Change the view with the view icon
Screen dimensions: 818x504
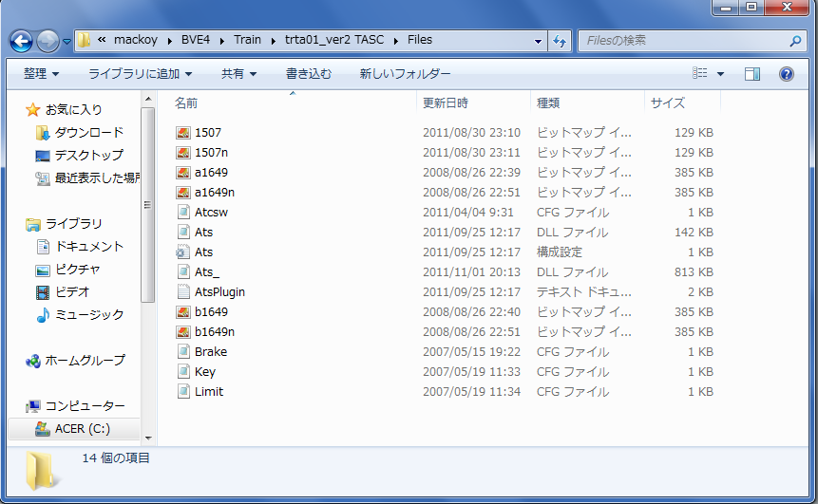click(699, 73)
